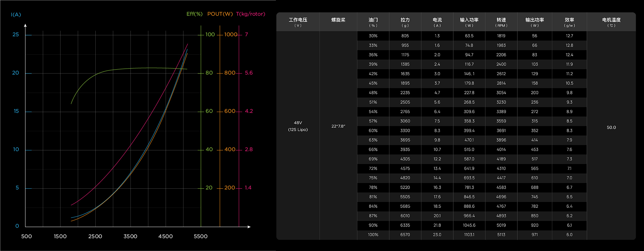Click the blue I(A) axis label
Viewport: 644px width, 251px height.
pos(16,15)
